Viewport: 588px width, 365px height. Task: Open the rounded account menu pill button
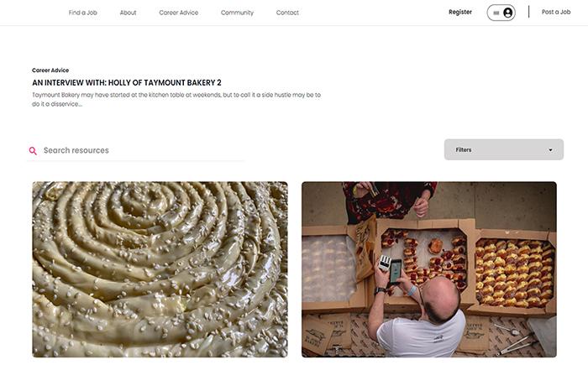tap(501, 13)
